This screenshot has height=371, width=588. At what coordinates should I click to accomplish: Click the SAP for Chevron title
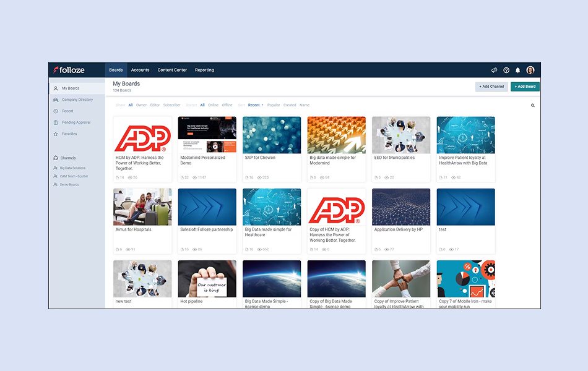point(260,158)
